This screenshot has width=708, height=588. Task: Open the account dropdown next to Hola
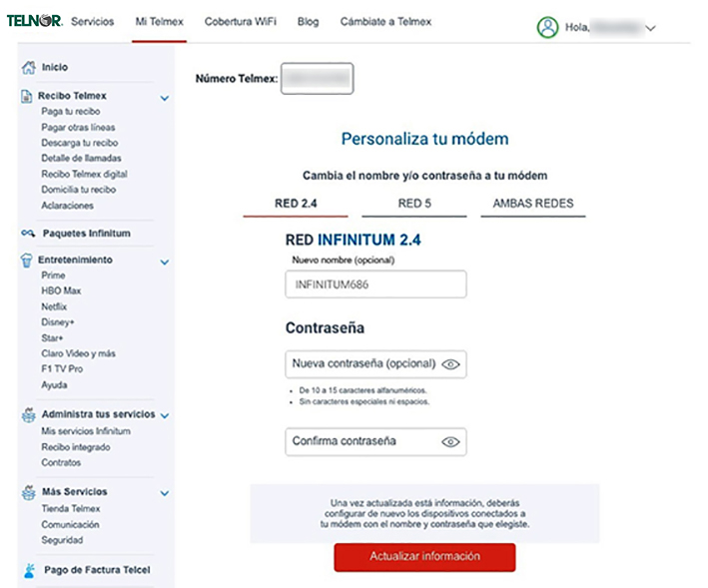(651, 29)
